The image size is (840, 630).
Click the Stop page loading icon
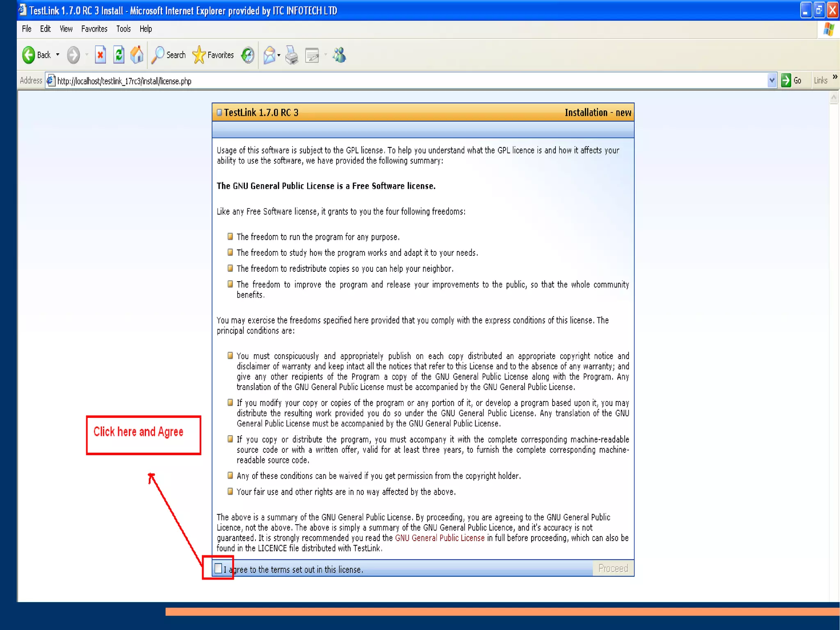point(100,55)
